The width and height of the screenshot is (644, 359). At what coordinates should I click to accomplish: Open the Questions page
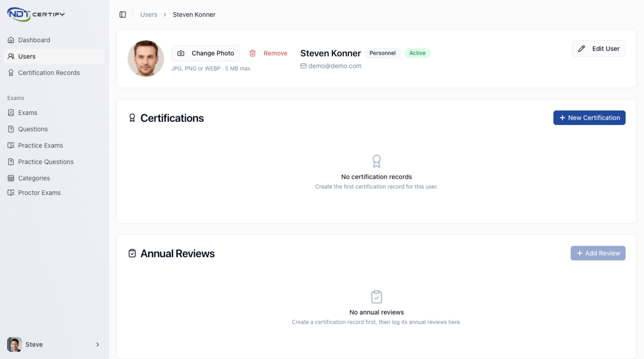coord(54,129)
